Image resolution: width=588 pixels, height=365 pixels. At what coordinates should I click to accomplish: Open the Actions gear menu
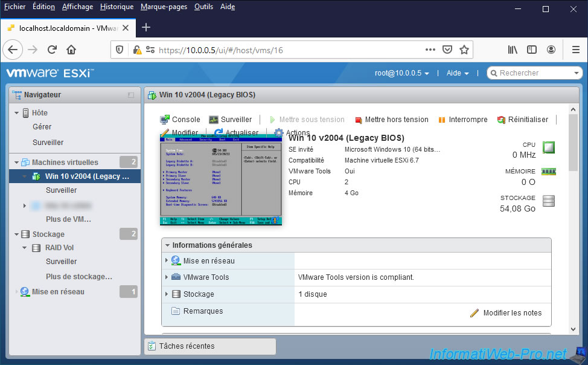click(x=292, y=132)
